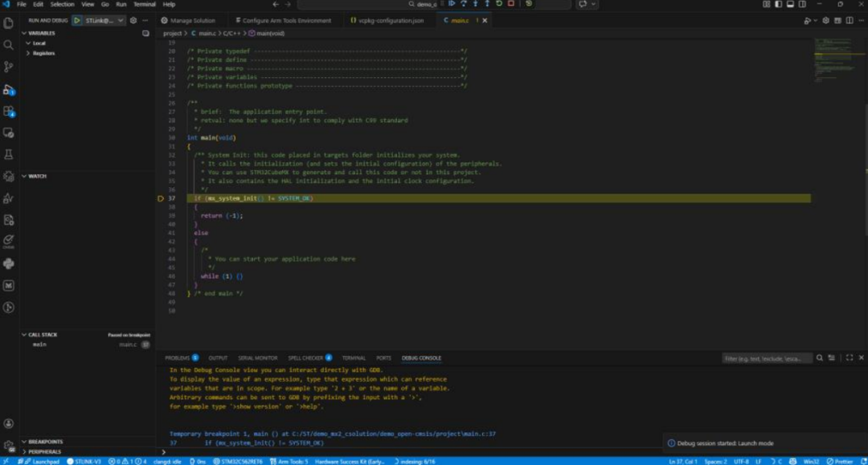Click STM32C562RET6 in status bar
The image size is (868, 465).
[238, 461]
